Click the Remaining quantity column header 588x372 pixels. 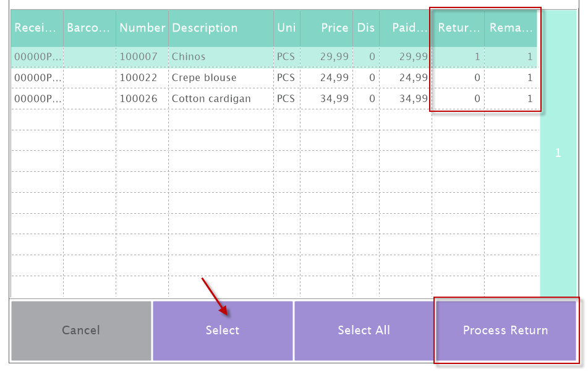[511, 28]
